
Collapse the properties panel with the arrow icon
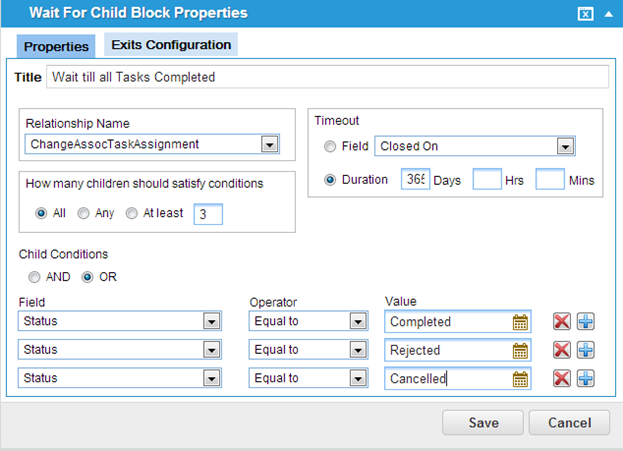[x=608, y=13]
